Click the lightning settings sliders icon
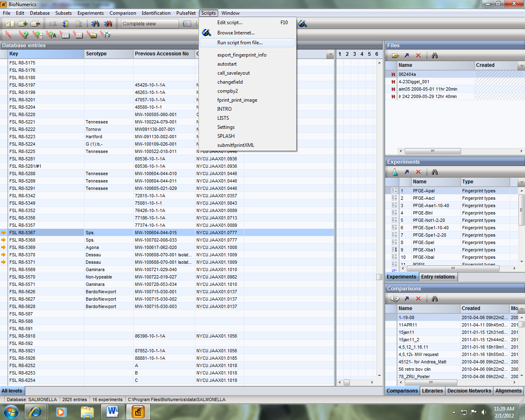Image resolution: width=525 pixels, height=420 pixels. click(x=78, y=35)
